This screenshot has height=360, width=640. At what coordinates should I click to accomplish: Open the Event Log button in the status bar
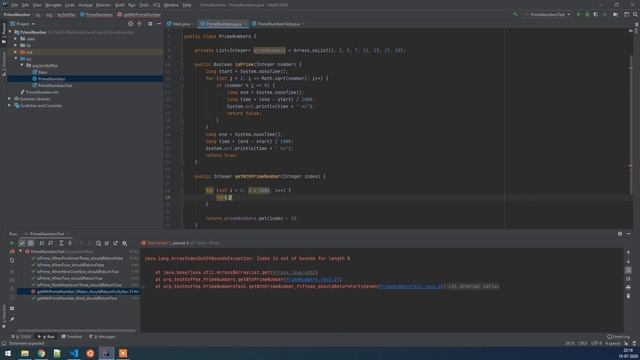tap(618, 337)
